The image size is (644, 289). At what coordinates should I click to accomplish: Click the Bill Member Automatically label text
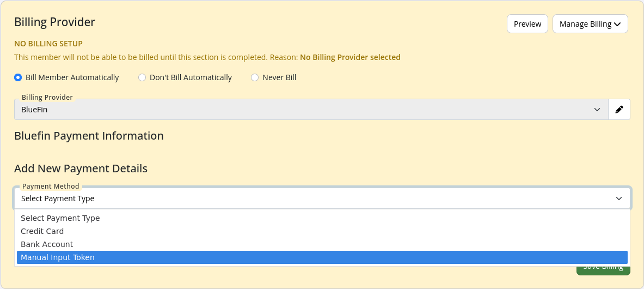click(72, 77)
